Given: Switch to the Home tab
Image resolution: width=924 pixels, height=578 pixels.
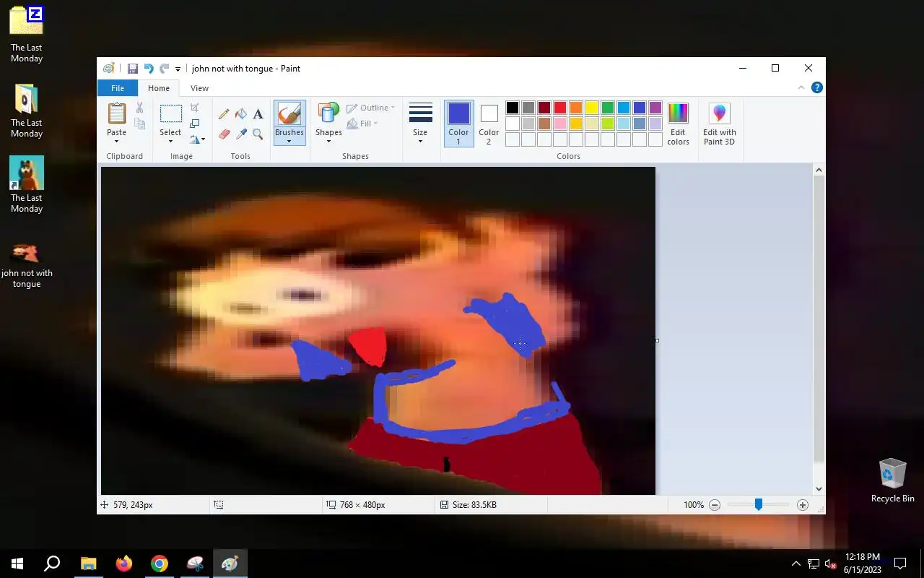Looking at the screenshot, I should click(x=159, y=88).
